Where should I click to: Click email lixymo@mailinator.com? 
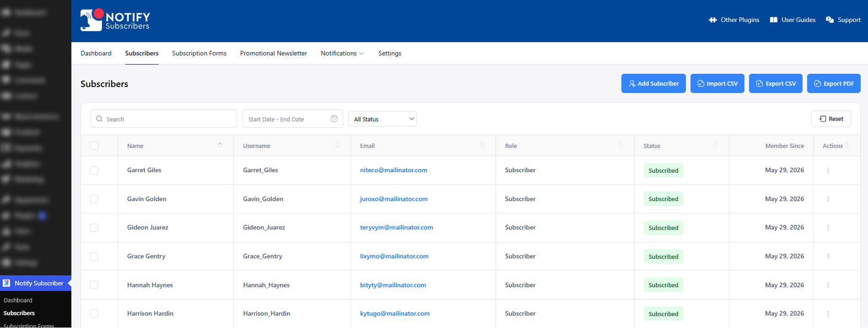pyautogui.click(x=394, y=256)
